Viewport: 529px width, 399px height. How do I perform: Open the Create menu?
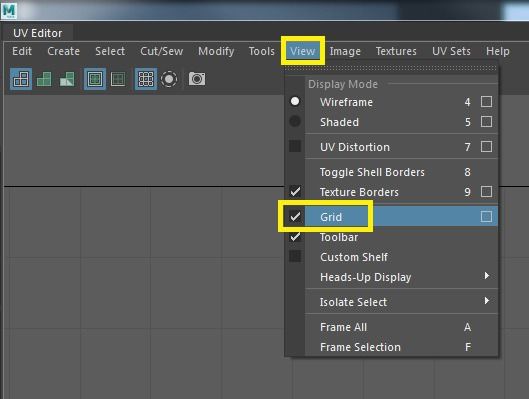click(x=63, y=51)
